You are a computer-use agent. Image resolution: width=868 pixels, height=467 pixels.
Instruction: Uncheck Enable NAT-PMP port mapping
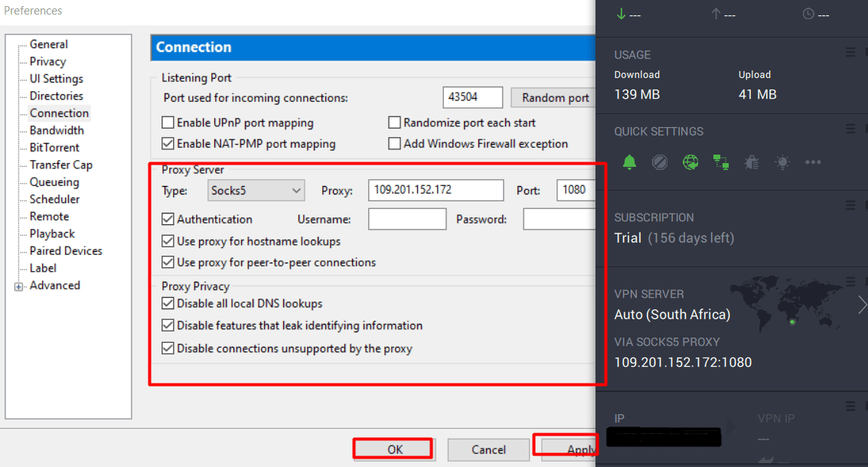[x=166, y=143]
